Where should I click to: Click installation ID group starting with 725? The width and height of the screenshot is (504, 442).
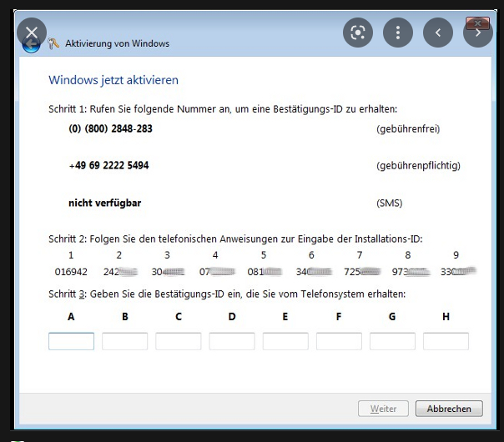click(362, 272)
